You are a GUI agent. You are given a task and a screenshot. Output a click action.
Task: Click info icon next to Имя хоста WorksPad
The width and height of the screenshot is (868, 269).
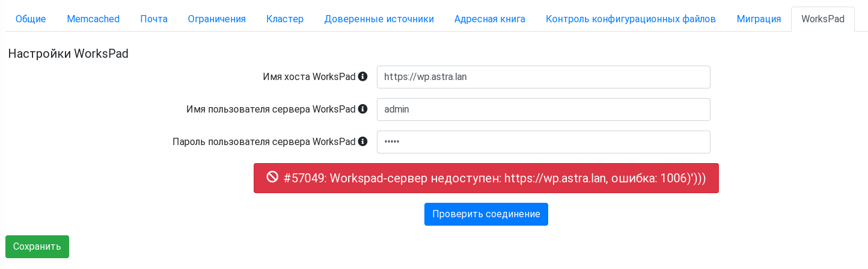pyautogui.click(x=362, y=77)
